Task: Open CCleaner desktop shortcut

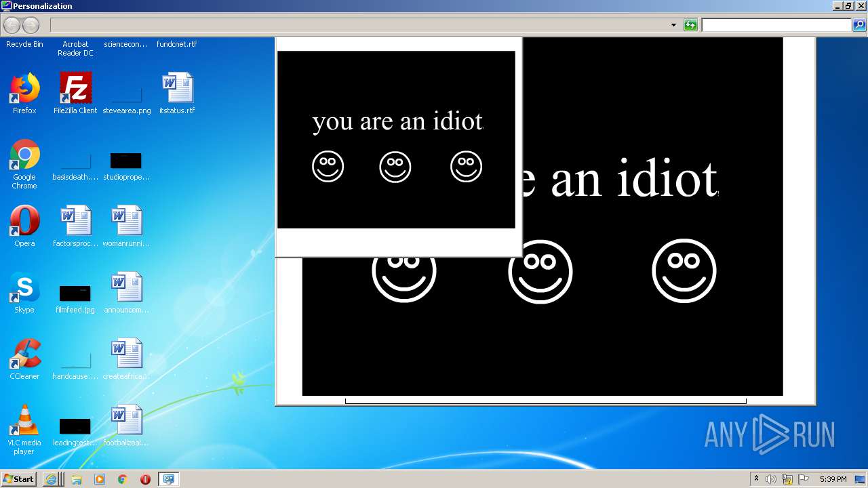Action: tap(24, 359)
